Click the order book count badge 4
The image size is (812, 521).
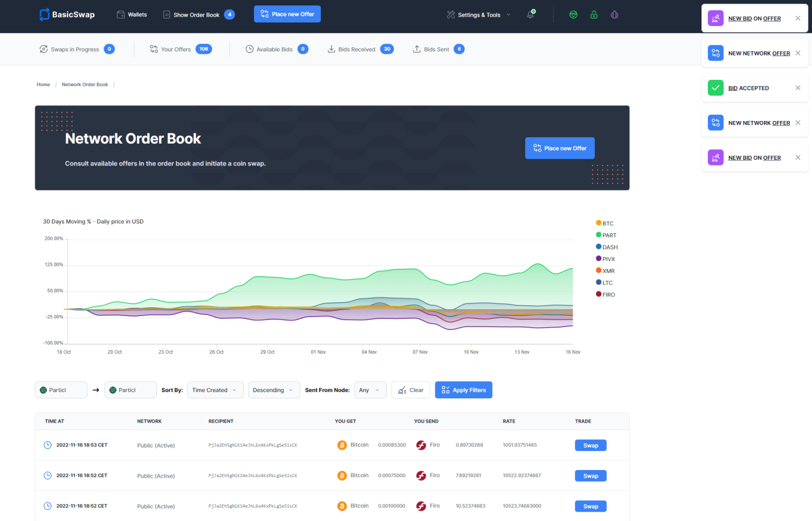[230, 14]
